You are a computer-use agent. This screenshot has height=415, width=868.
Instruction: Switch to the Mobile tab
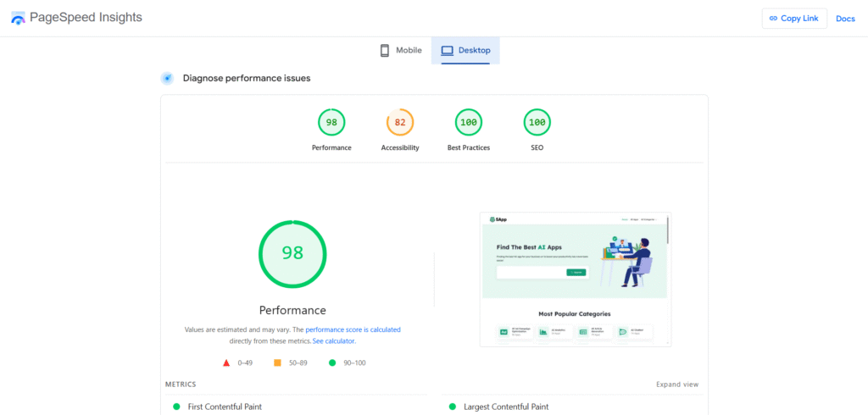[x=400, y=51]
